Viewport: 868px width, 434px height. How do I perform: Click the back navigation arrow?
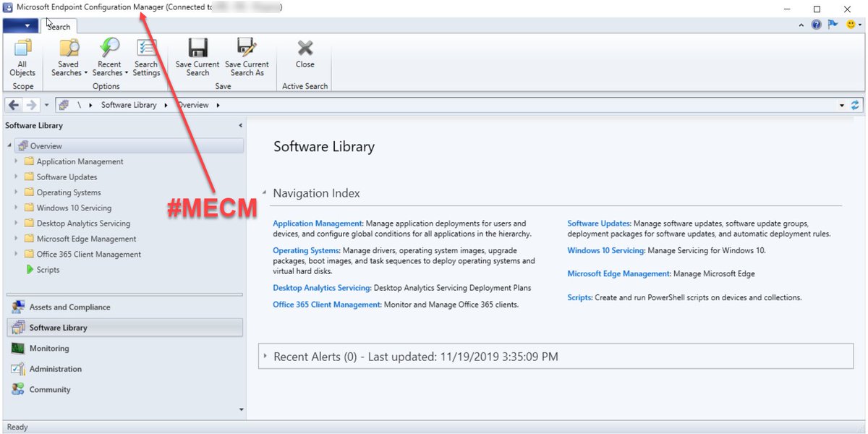pos(12,104)
